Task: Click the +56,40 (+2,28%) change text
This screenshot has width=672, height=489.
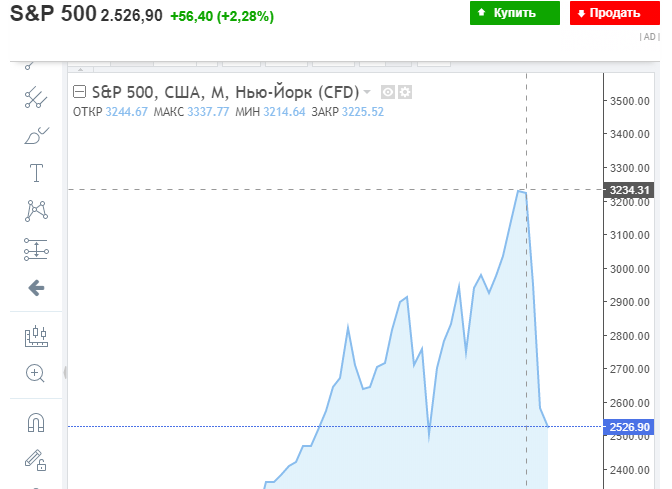Action: [x=222, y=16]
